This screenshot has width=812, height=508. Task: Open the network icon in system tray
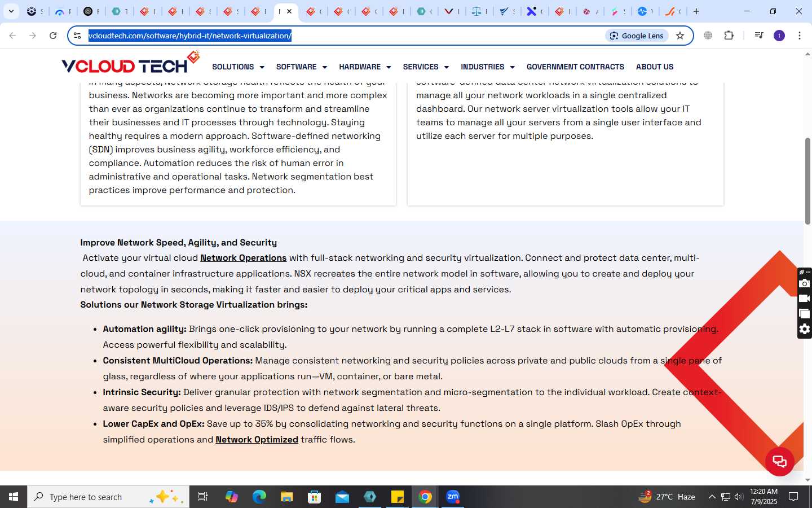[726, 497]
